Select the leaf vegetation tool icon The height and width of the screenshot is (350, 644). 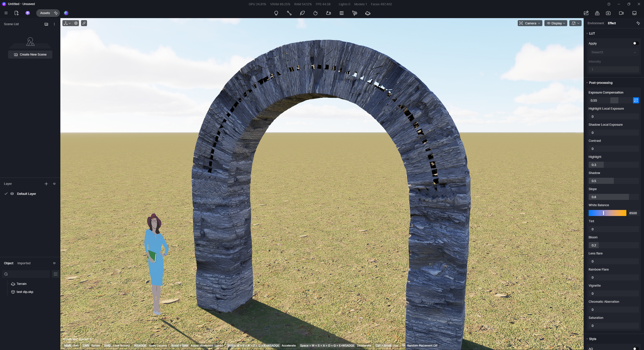click(x=302, y=13)
